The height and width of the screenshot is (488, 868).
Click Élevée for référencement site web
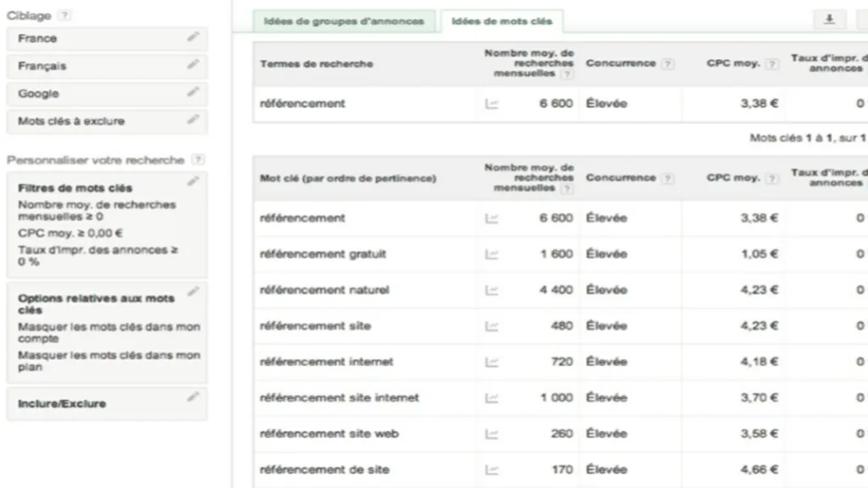click(607, 434)
